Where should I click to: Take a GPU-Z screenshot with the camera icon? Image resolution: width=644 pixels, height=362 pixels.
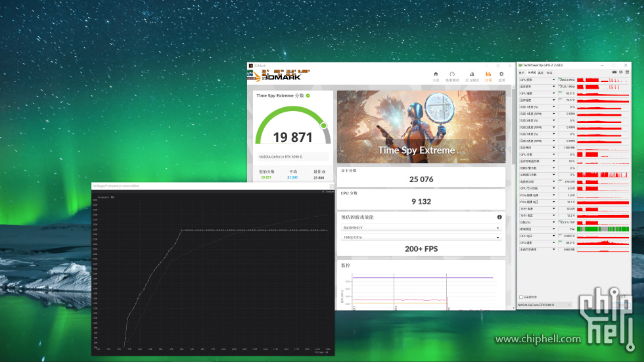614,72
